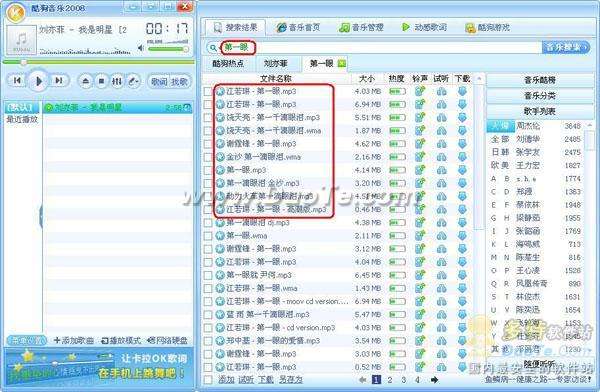Click the Stop playback square icon
This screenshot has width=600, height=392.
101,81
